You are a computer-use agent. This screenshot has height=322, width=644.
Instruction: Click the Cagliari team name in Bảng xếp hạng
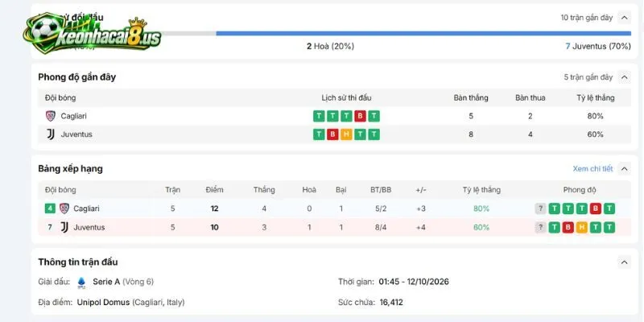point(86,208)
